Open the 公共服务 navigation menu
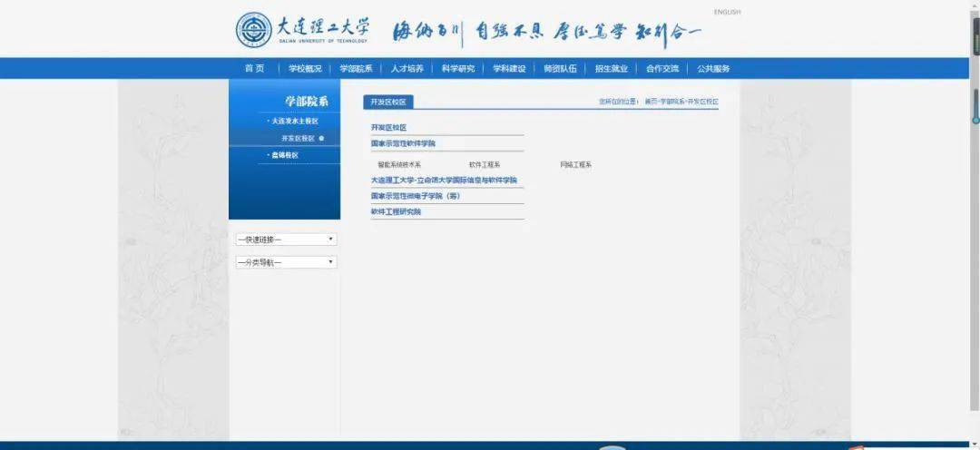Image resolution: width=980 pixels, height=450 pixels. [713, 69]
